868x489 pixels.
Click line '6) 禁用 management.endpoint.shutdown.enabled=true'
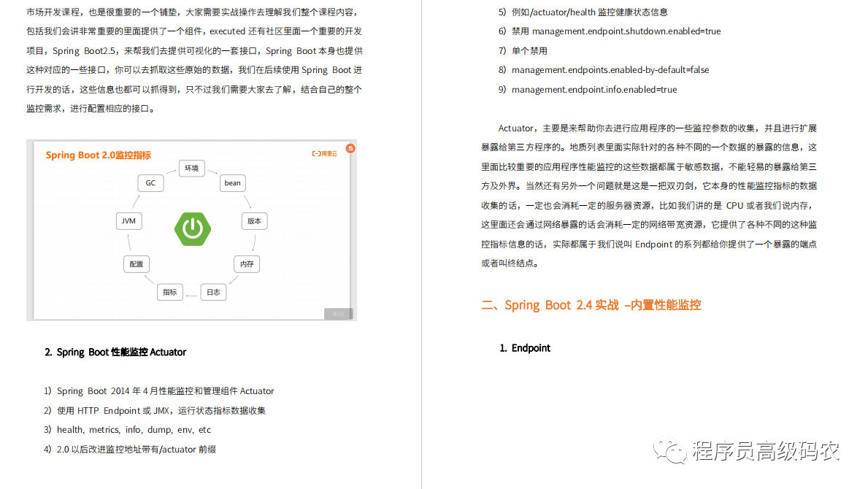pos(610,31)
